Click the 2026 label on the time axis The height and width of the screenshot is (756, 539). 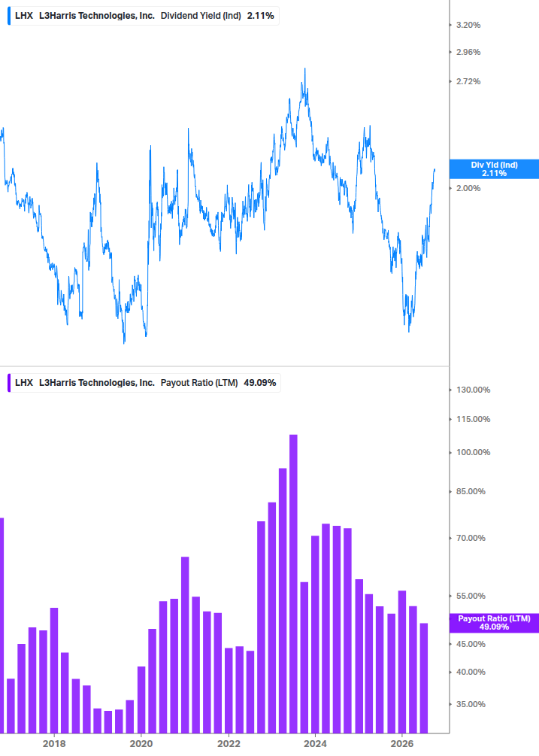(x=401, y=744)
